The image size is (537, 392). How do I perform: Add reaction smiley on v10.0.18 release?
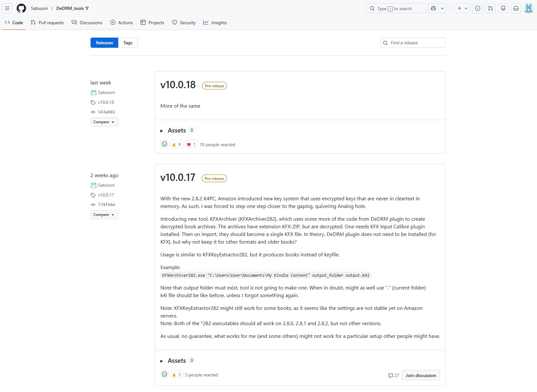(164, 144)
